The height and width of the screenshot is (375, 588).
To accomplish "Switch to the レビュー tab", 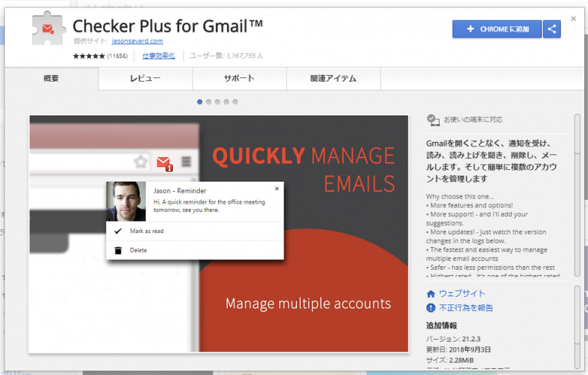I will click(146, 79).
